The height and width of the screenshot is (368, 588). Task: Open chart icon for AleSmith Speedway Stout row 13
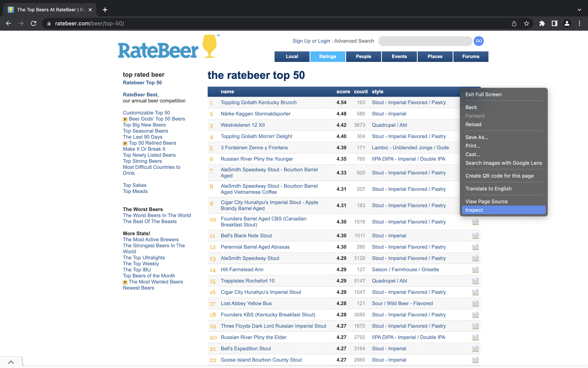[x=475, y=258]
